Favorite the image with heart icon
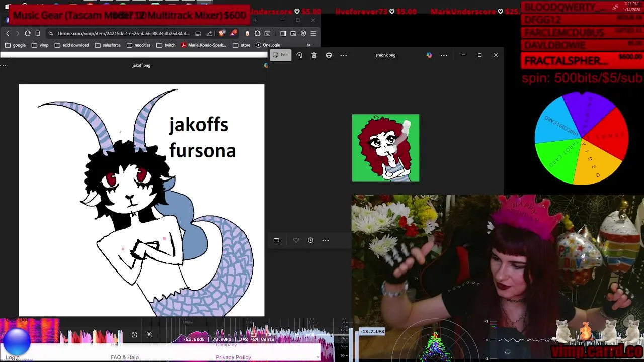The width and height of the screenshot is (644, 362). (x=296, y=240)
